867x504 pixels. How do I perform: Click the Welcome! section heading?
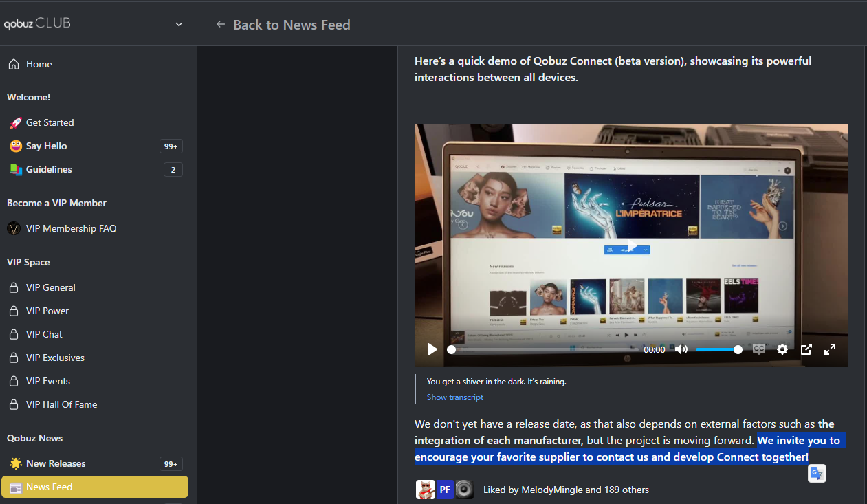pyautogui.click(x=28, y=97)
